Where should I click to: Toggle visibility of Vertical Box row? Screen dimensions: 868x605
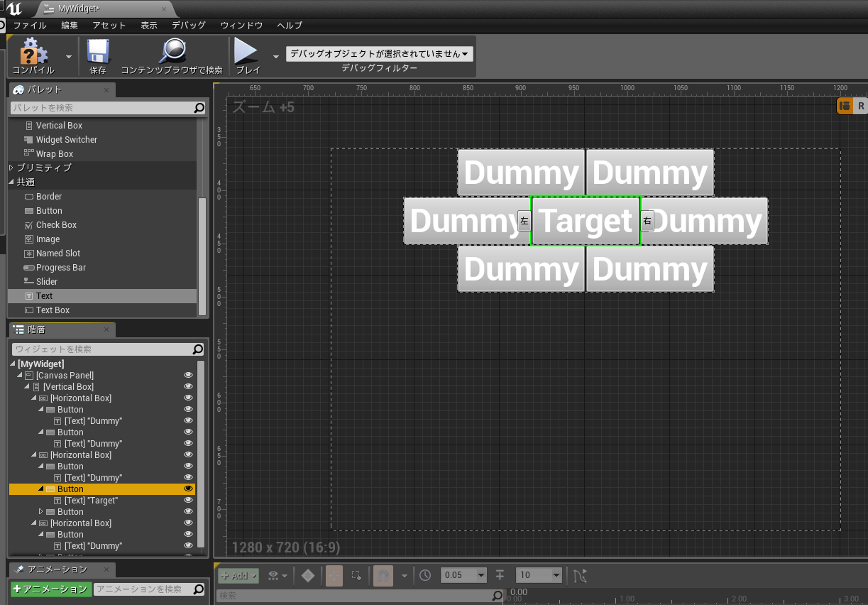tap(189, 387)
